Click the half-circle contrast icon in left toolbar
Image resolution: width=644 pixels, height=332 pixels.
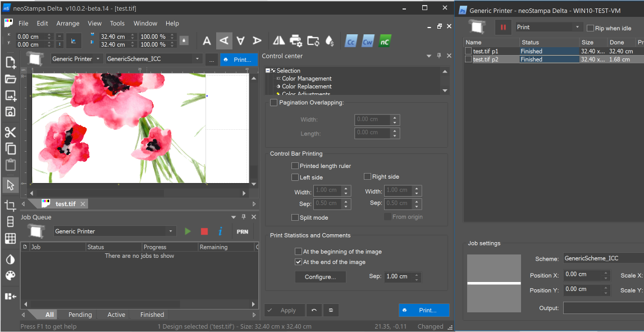(x=10, y=260)
